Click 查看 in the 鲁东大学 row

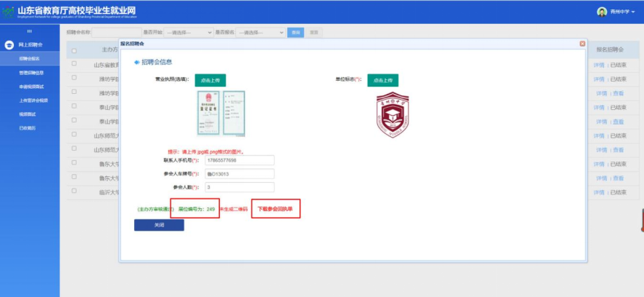[618, 178]
